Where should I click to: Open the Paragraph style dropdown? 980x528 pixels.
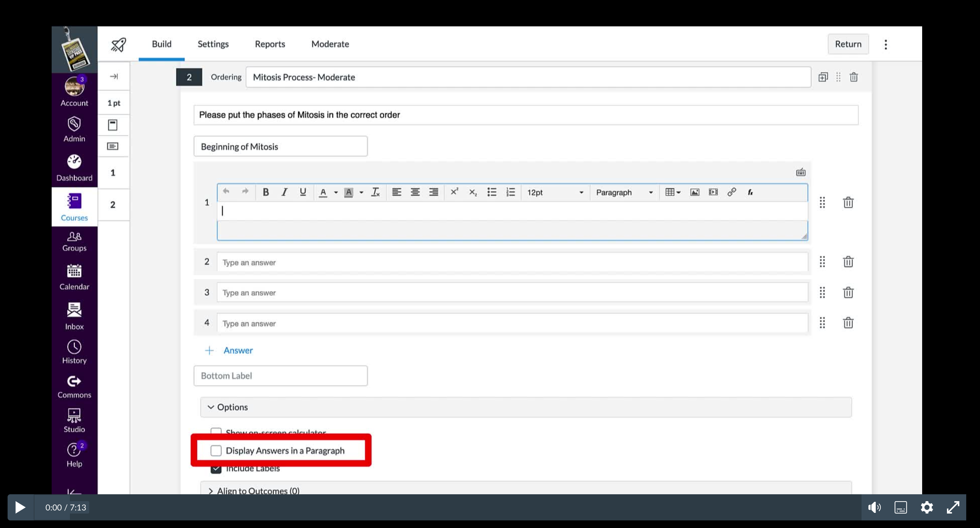[624, 192]
